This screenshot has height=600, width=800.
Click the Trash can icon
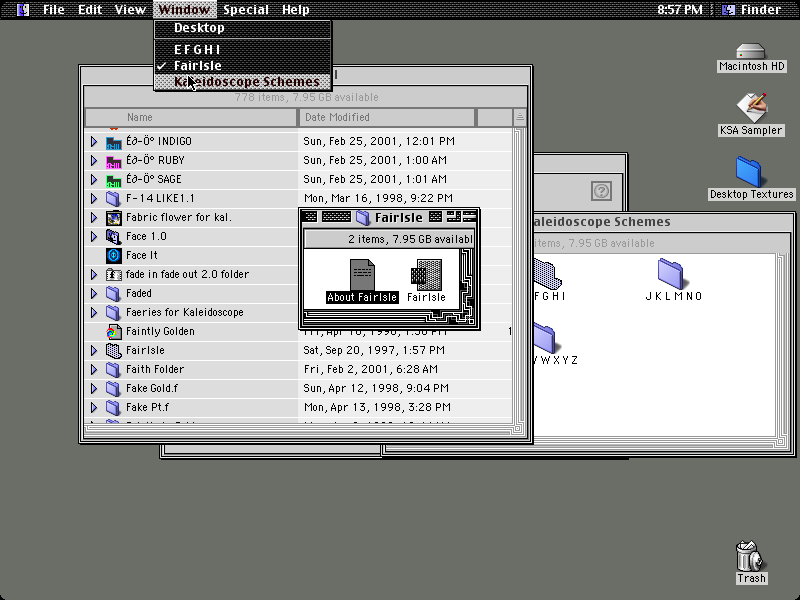[x=751, y=556]
